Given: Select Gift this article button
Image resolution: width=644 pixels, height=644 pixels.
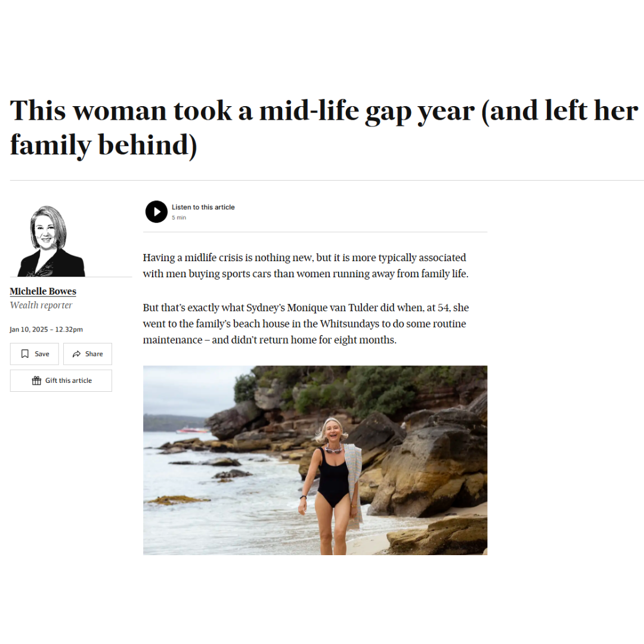Looking at the screenshot, I should (61, 380).
